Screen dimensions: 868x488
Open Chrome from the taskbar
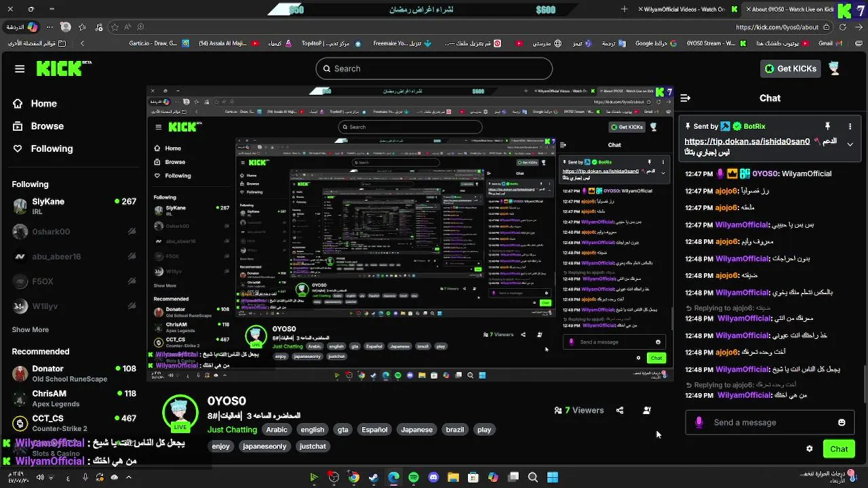pos(353,478)
